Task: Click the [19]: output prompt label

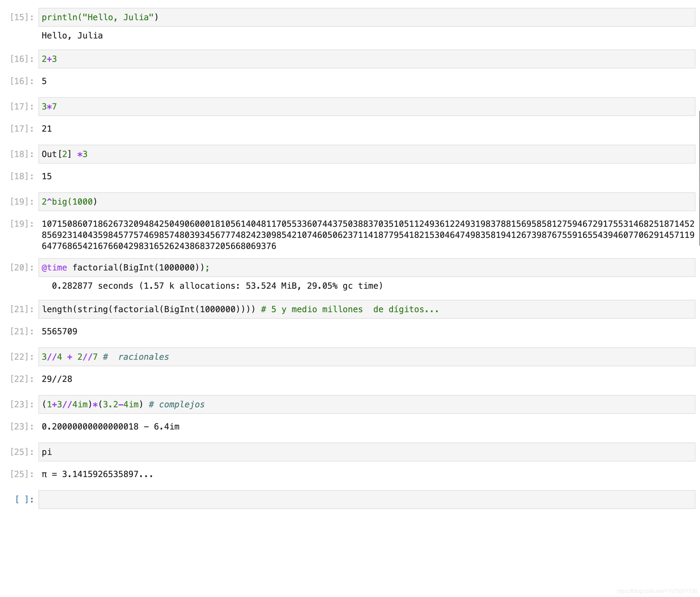Action: [x=22, y=224]
